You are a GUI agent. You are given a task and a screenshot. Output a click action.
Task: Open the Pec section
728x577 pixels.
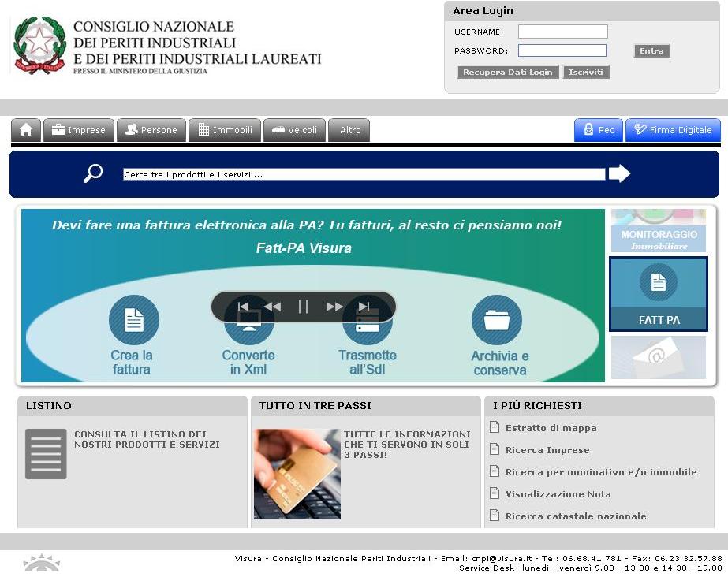pos(599,130)
